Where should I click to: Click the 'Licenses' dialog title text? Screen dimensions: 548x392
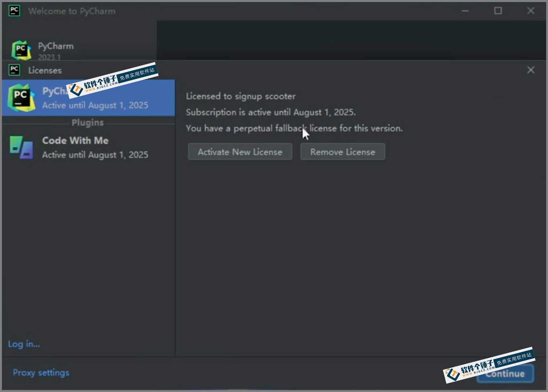pos(45,70)
